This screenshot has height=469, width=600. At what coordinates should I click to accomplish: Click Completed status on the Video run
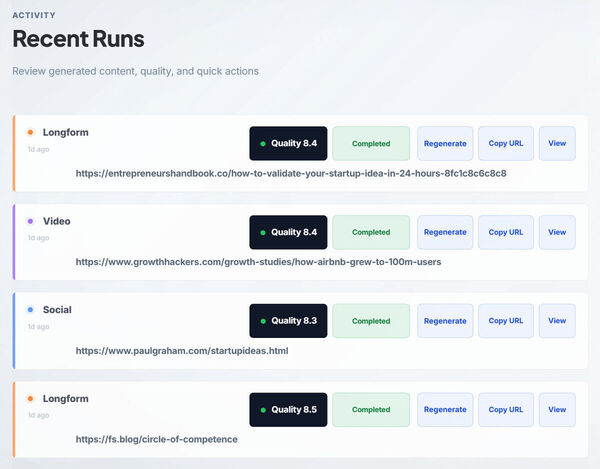point(371,232)
